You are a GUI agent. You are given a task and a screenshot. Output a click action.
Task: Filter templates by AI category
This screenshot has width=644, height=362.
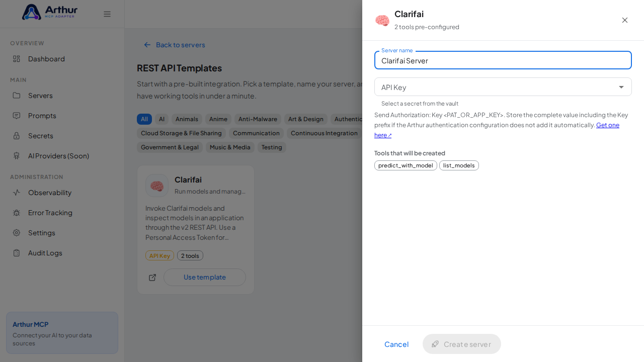(x=162, y=119)
